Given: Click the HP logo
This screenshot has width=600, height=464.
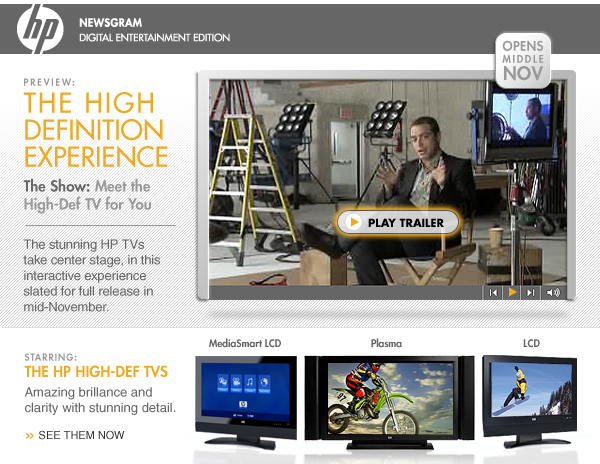Looking at the screenshot, I should (41, 30).
